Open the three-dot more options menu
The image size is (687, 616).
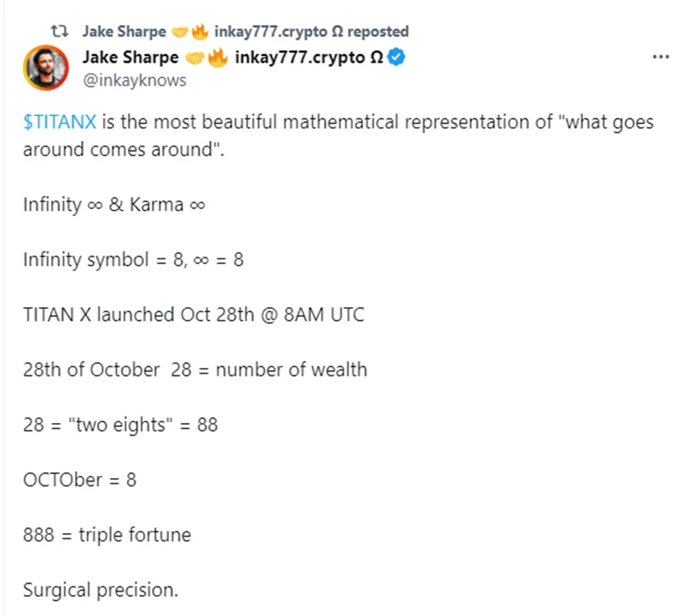click(x=661, y=57)
